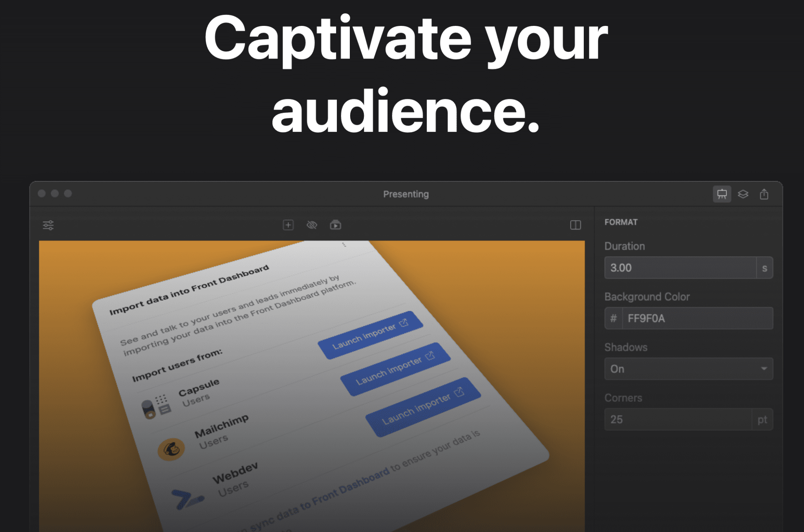The image size is (804, 532).
Task: Select the presentation easel icon in the titlebar
Action: point(722,194)
